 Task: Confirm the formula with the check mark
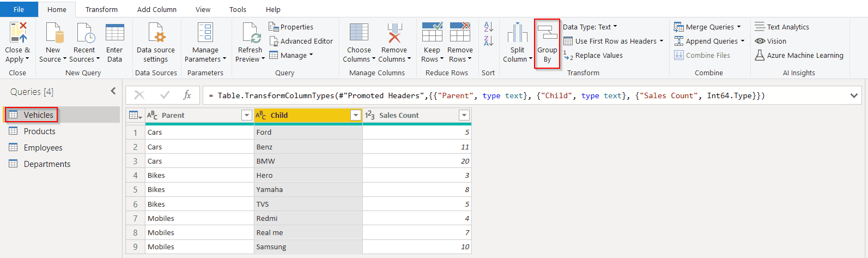(x=165, y=95)
